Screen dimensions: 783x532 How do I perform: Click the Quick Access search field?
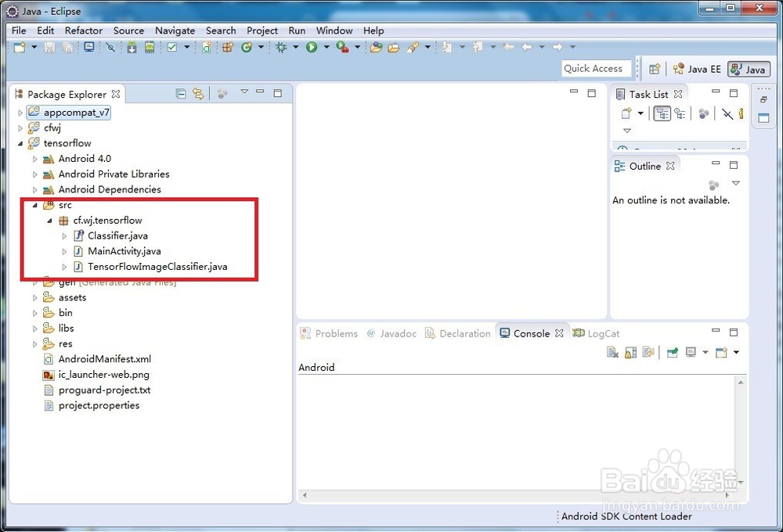[596, 68]
